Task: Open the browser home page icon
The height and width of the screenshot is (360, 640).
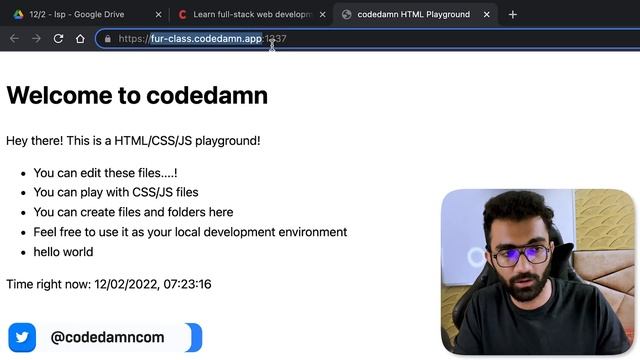Action: coord(80,39)
